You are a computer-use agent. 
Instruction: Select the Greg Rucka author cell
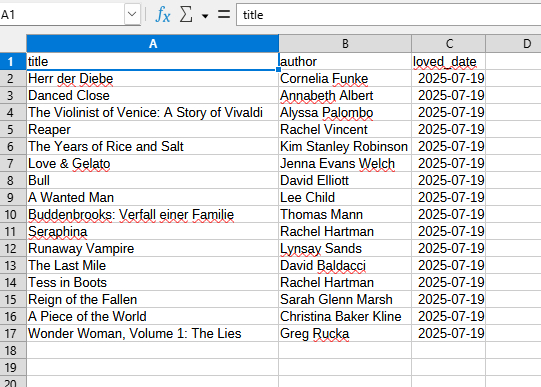click(x=345, y=333)
